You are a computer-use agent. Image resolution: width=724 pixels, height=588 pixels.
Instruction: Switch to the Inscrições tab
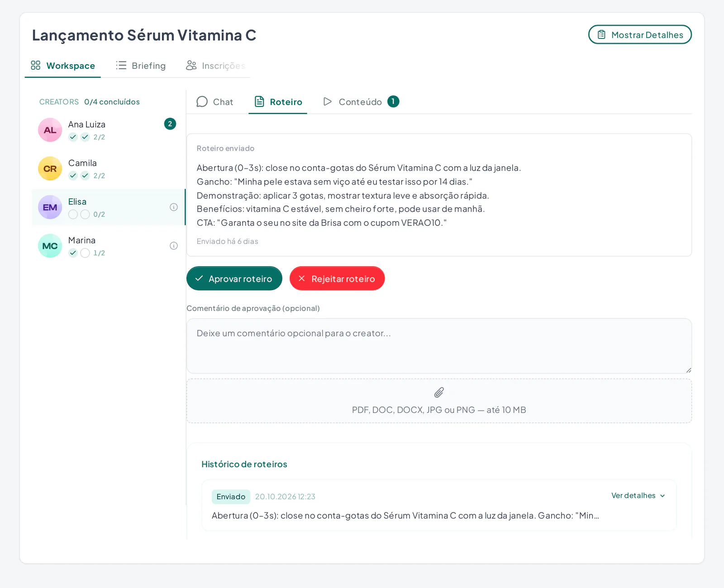point(216,66)
